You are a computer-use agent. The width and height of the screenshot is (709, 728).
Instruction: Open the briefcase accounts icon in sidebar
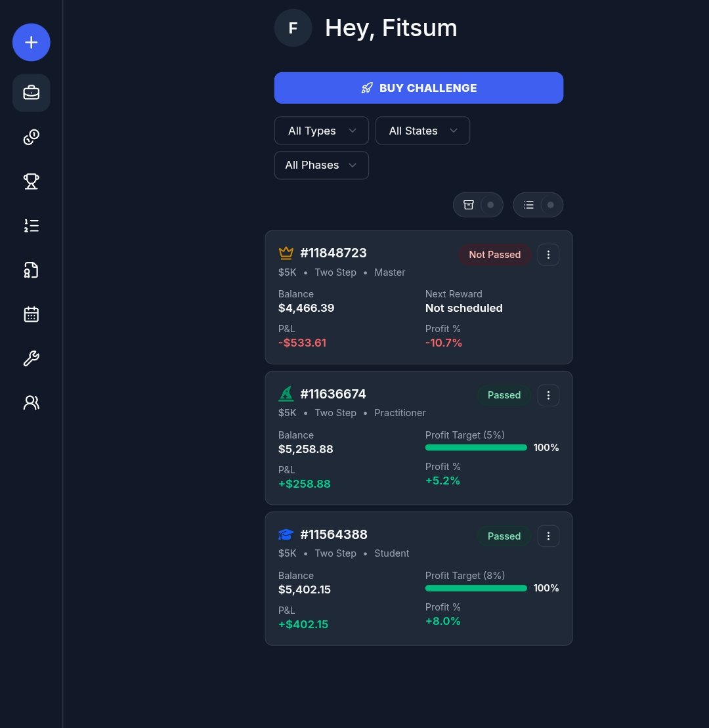point(31,93)
